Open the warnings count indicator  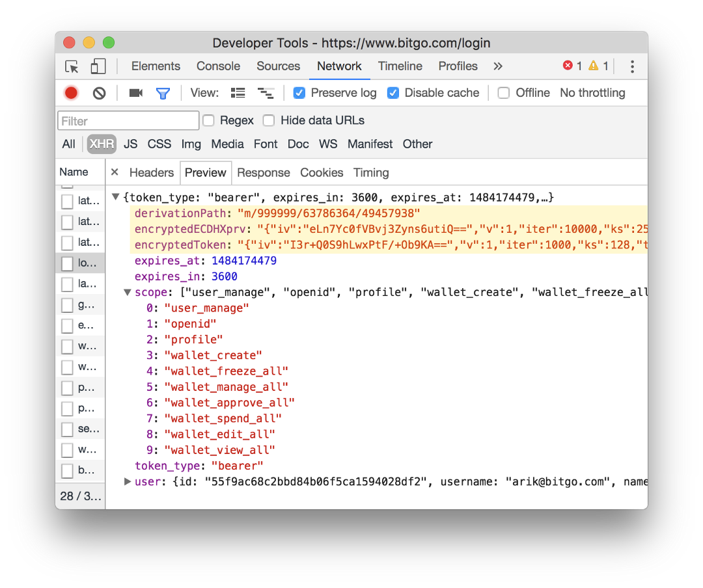pyautogui.click(x=599, y=66)
